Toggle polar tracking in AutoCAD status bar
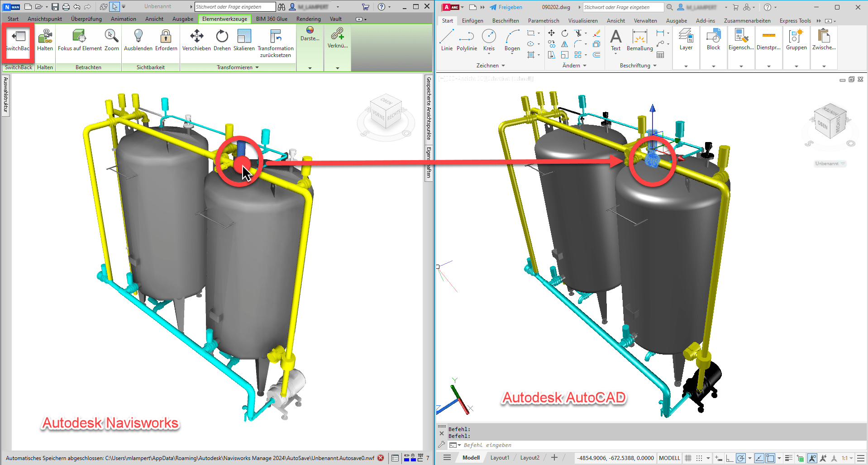 coord(740,458)
